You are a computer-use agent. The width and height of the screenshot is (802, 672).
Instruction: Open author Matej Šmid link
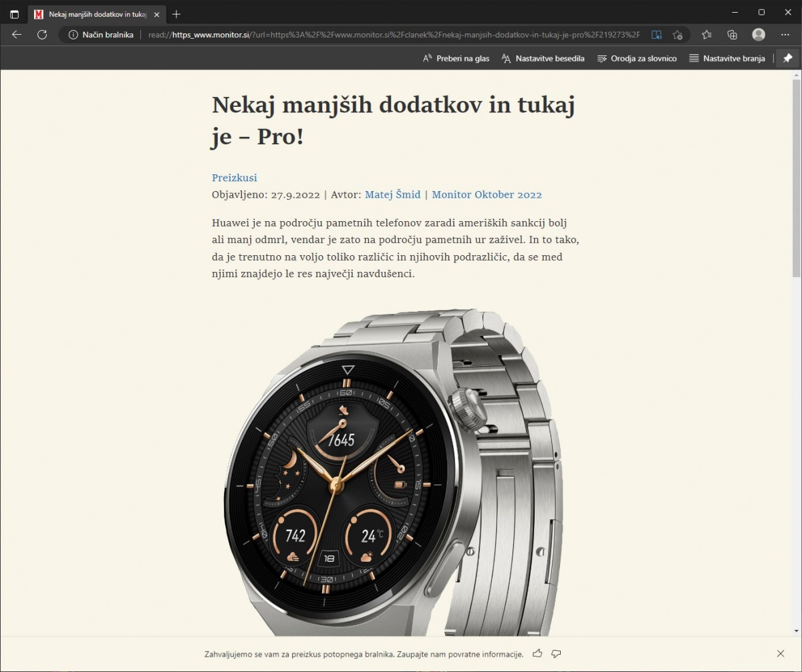[392, 194]
